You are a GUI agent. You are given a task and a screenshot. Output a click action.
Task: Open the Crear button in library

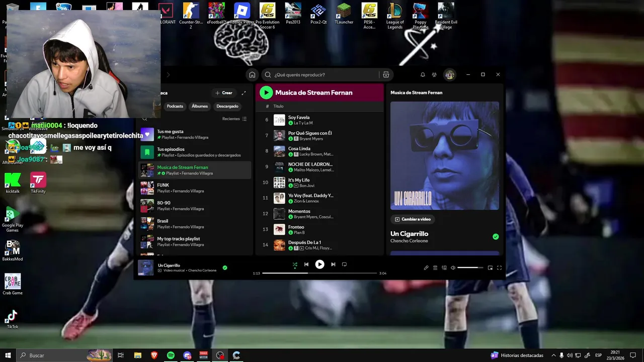coord(224,93)
